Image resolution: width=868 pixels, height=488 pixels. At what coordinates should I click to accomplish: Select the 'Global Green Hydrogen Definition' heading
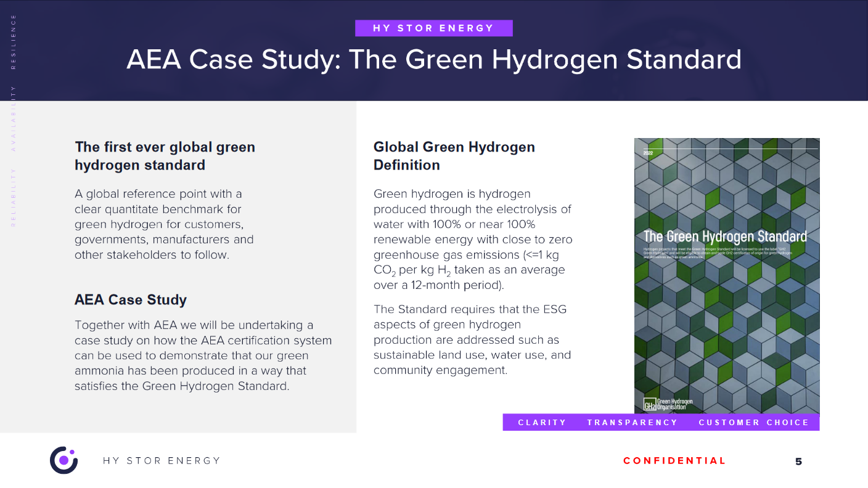click(454, 156)
